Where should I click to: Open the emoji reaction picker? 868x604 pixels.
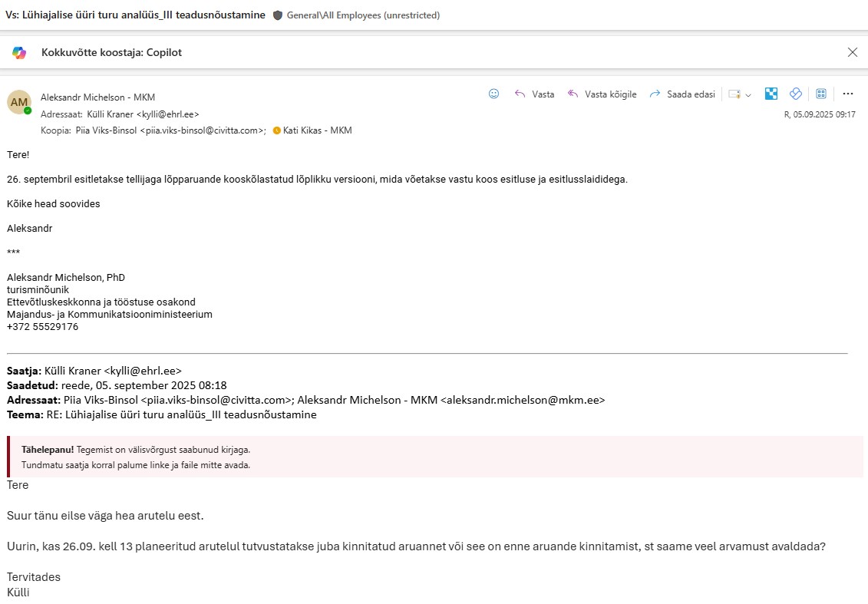coord(493,94)
